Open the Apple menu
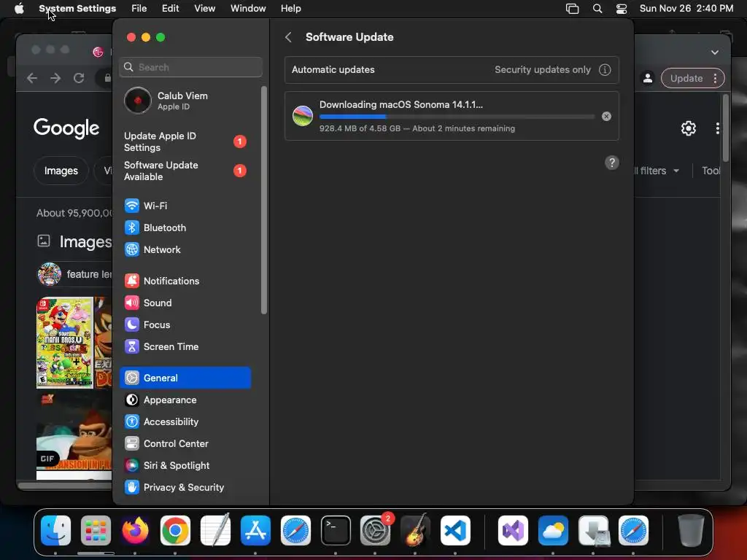Image resolution: width=747 pixels, height=560 pixels. coord(19,9)
